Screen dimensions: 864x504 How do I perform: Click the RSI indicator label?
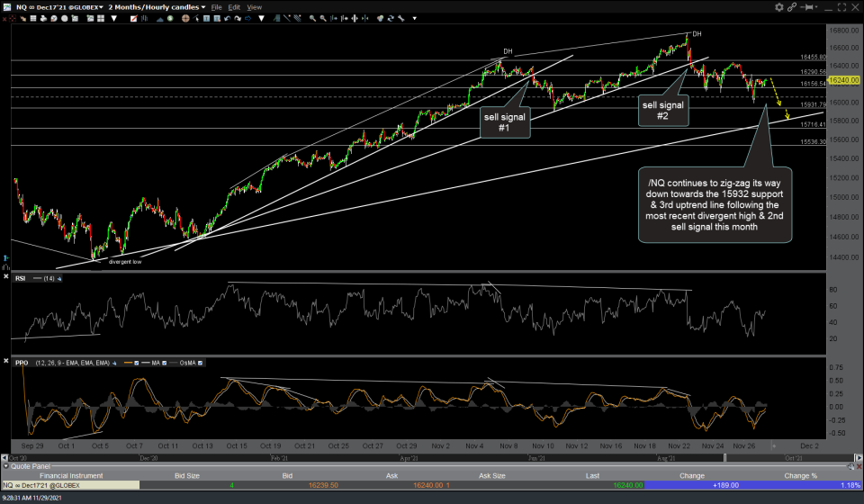(21, 279)
